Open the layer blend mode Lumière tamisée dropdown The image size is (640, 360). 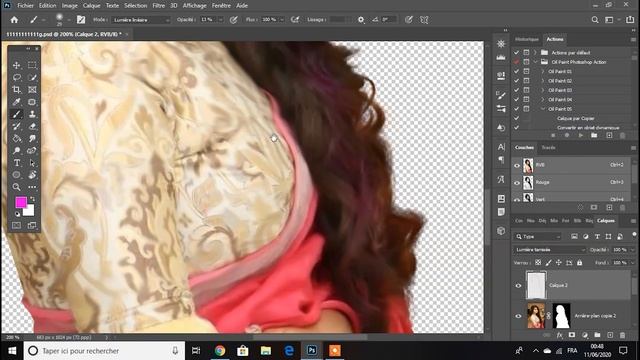tap(549, 250)
